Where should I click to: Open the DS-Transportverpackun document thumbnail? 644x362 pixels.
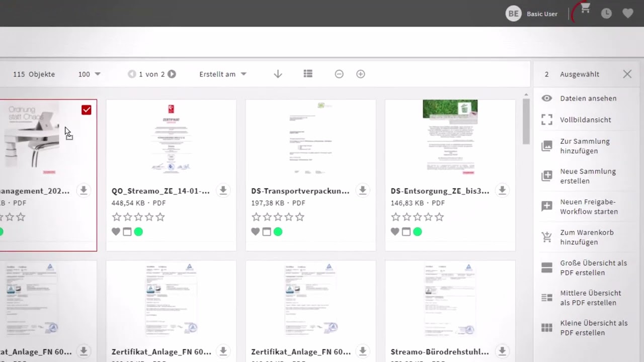pos(310,137)
